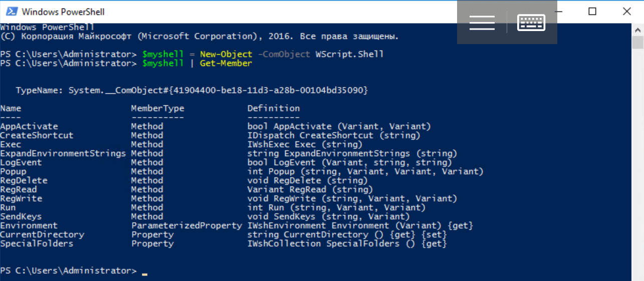644x281 pixels.
Task: Click the Get-Member command text
Action: click(x=226, y=63)
